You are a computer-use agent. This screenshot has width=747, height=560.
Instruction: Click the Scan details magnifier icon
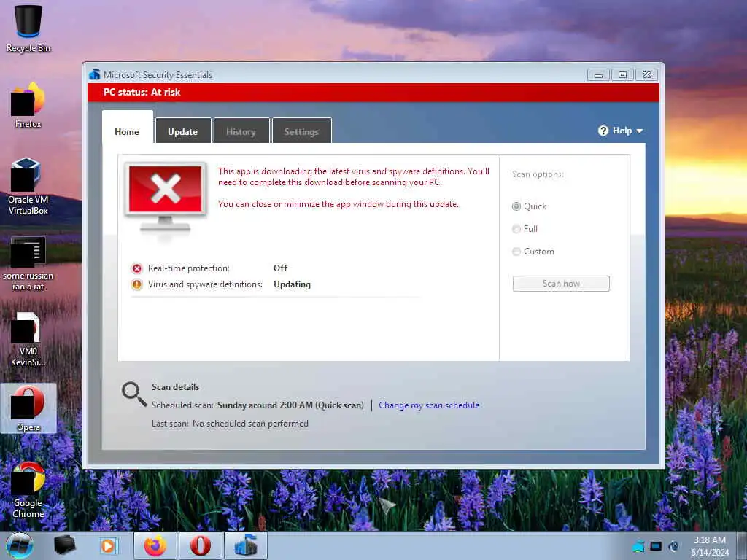tap(134, 394)
